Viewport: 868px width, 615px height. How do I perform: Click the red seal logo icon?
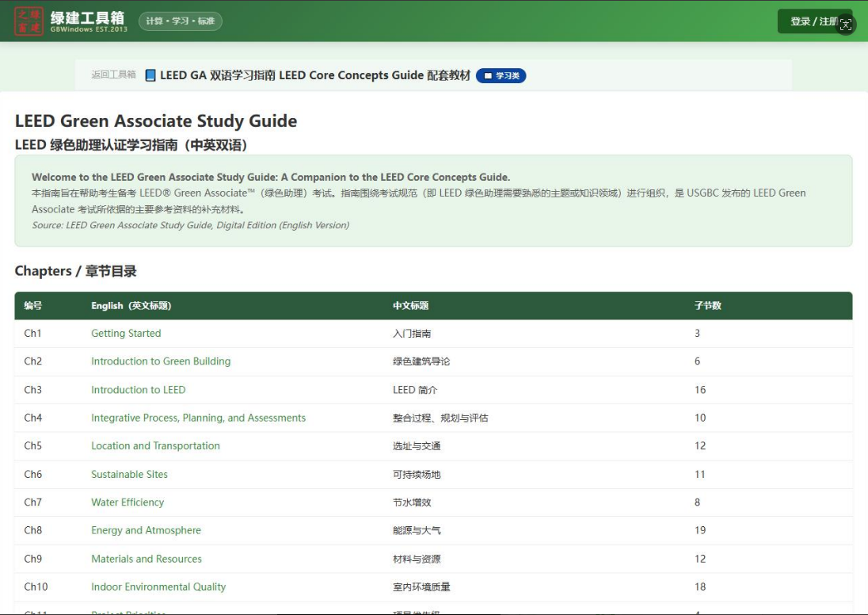pos(29,21)
